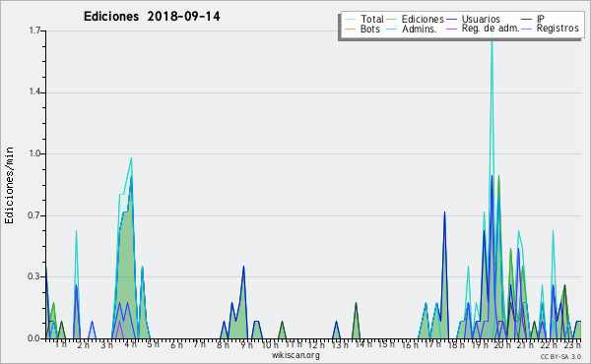Click the "1 h" x-axis tick label
The height and width of the screenshot is (364, 591).
coord(61,344)
